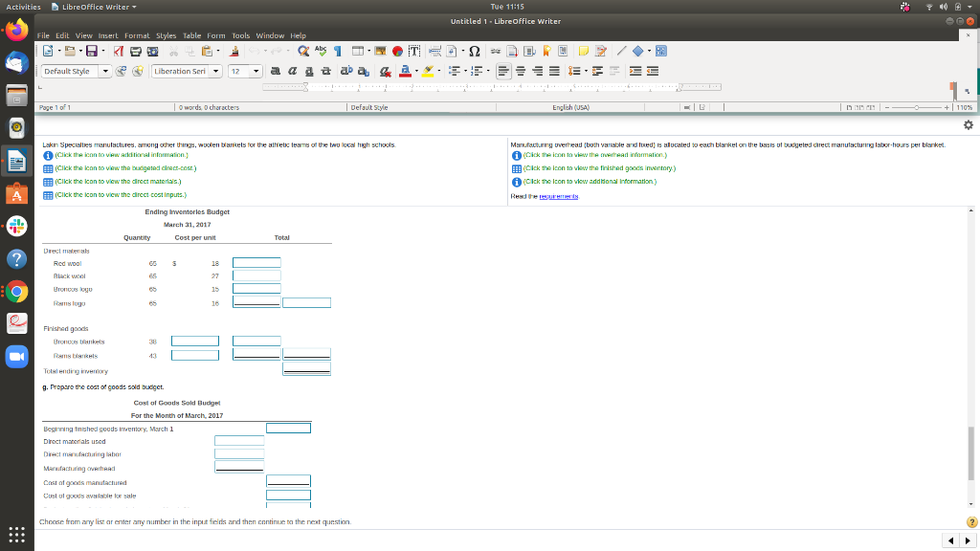Insert page break icon

point(435,52)
